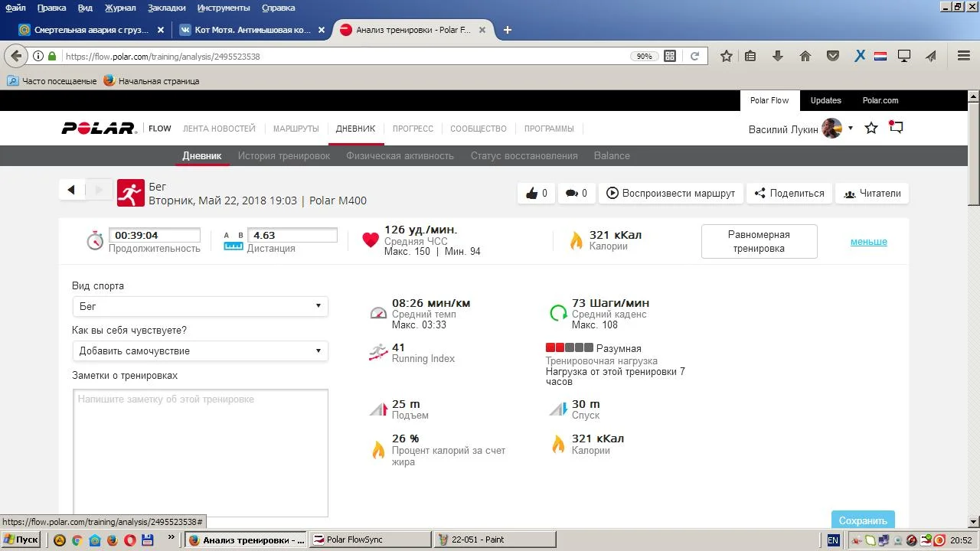980x551 pixels.
Task: Click the green padlock icon
Action: coord(52,56)
